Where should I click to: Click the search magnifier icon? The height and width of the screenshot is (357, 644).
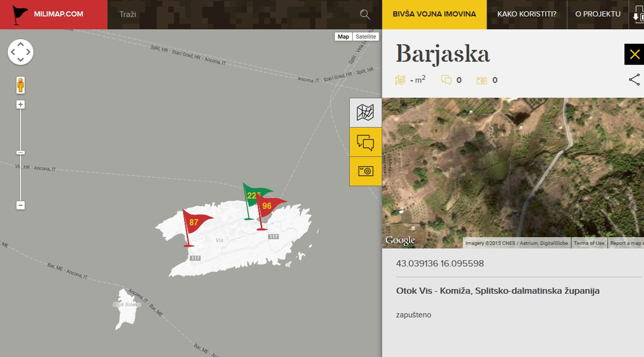[365, 14]
